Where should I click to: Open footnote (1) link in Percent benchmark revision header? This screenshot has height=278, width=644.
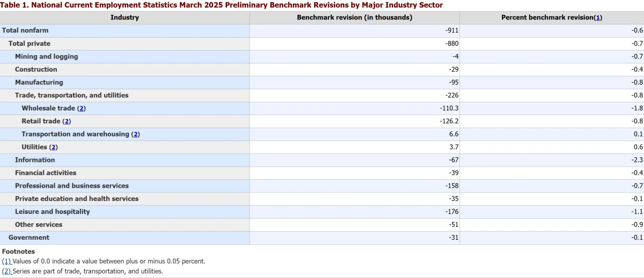[x=598, y=17]
